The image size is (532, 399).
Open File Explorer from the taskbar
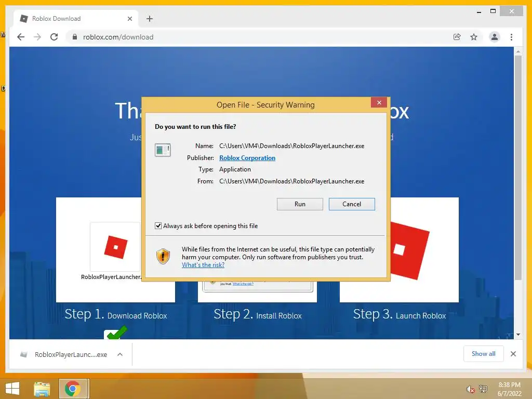point(42,389)
